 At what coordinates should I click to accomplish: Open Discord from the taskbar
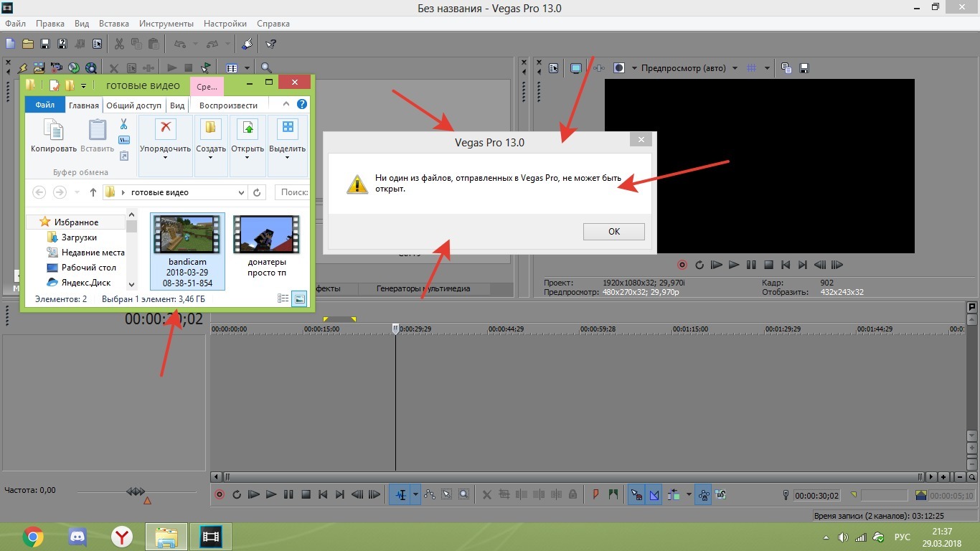pos(77,536)
